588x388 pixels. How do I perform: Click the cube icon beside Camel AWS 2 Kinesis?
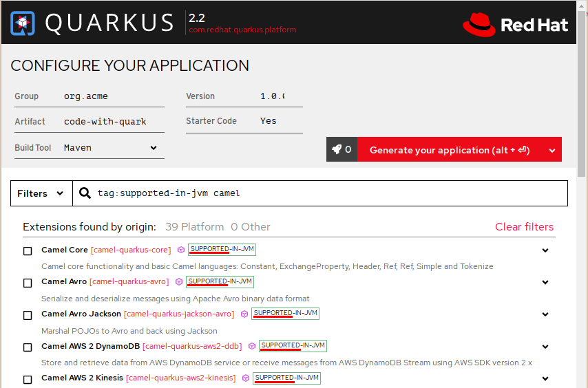tap(246, 378)
